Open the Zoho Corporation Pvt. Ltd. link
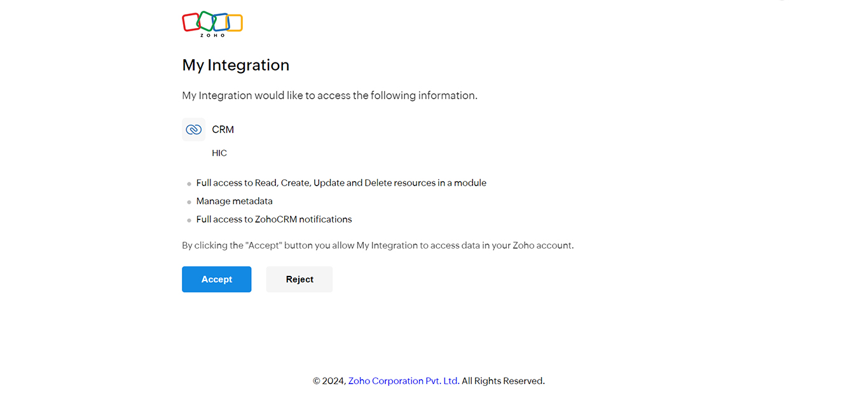 (x=403, y=381)
